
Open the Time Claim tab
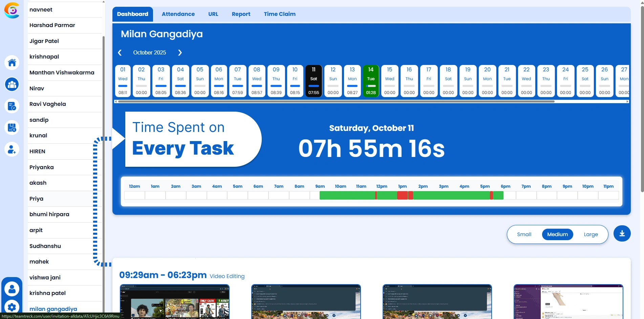coord(279,14)
